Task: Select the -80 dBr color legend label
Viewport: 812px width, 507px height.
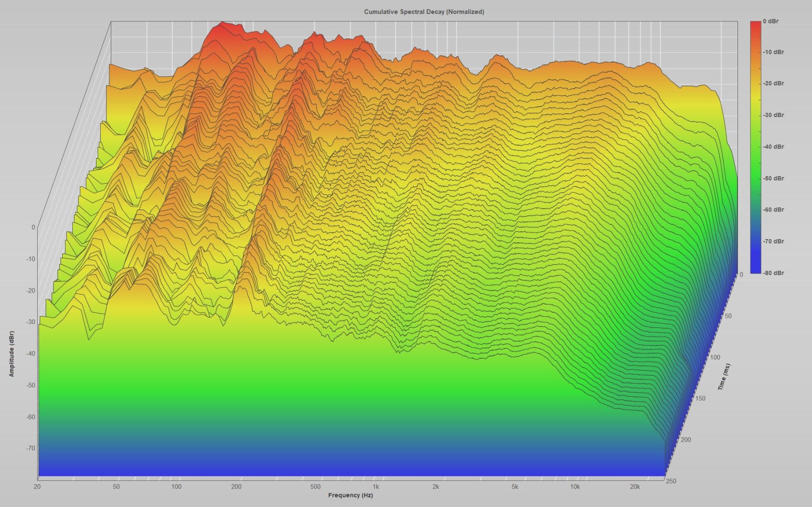Action: (x=773, y=273)
